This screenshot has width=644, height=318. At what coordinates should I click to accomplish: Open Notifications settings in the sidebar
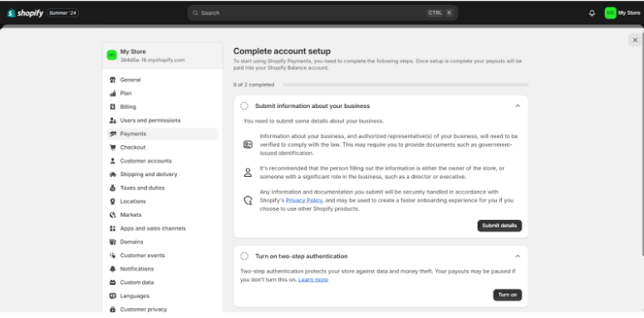[163, 269]
